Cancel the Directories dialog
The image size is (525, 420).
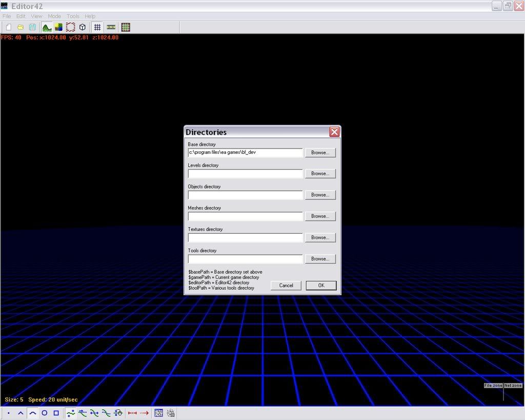point(286,286)
